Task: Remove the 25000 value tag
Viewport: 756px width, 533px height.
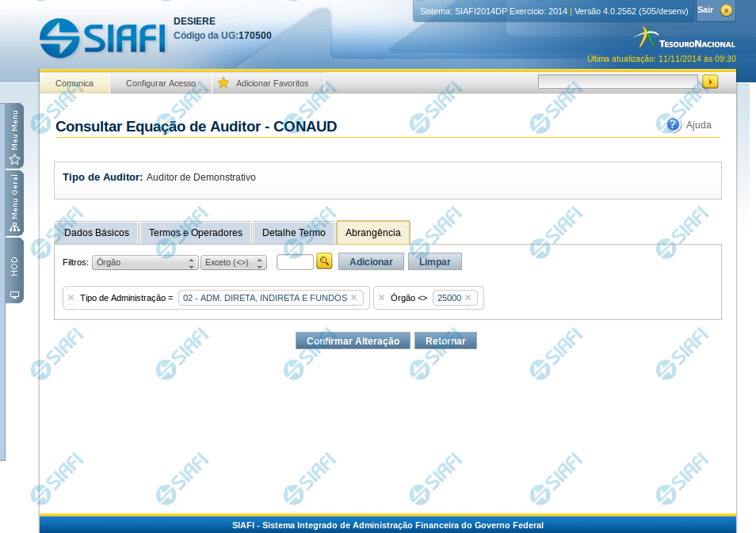Action: (468, 298)
